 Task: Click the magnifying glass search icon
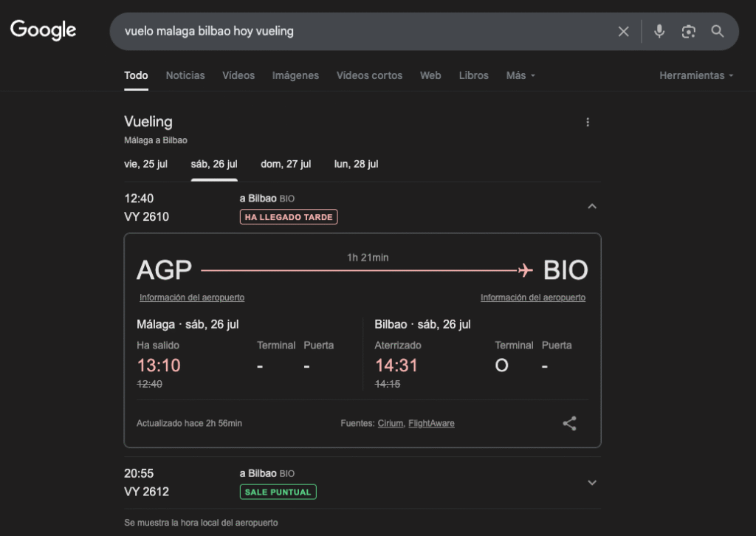pos(718,31)
